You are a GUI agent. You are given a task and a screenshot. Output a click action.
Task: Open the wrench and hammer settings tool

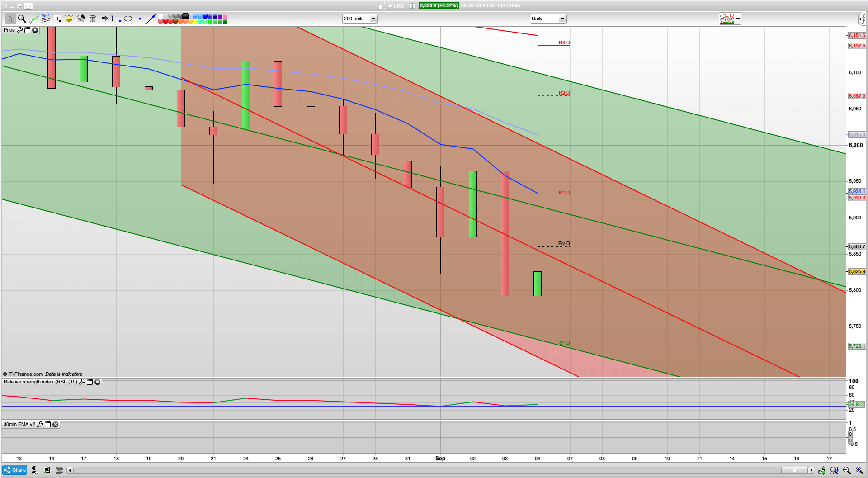[x=81, y=19]
